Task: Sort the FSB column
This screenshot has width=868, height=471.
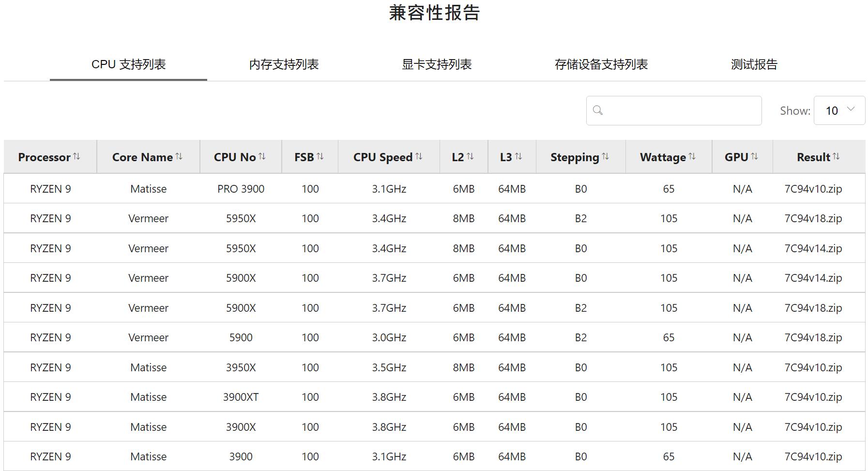Action: 309,157
